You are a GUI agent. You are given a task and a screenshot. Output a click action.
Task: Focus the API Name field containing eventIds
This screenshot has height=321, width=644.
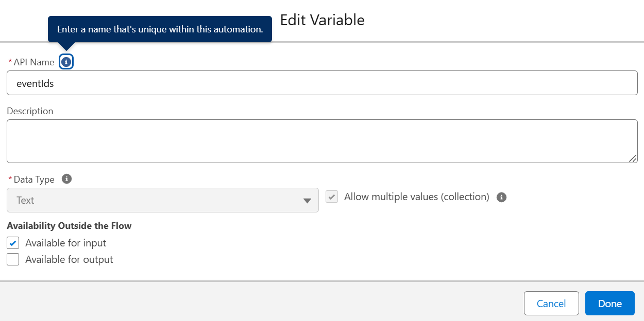coord(322,83)
